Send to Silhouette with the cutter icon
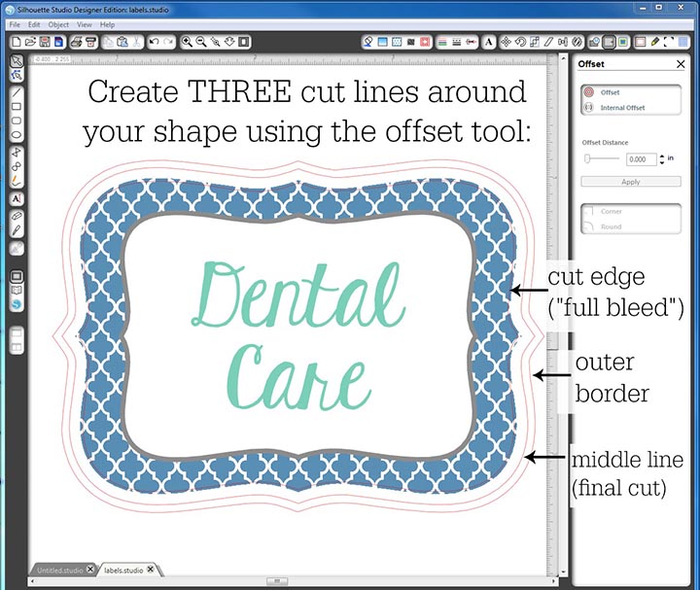This screenshot has width=700, height=590. [x=90, y=42]
